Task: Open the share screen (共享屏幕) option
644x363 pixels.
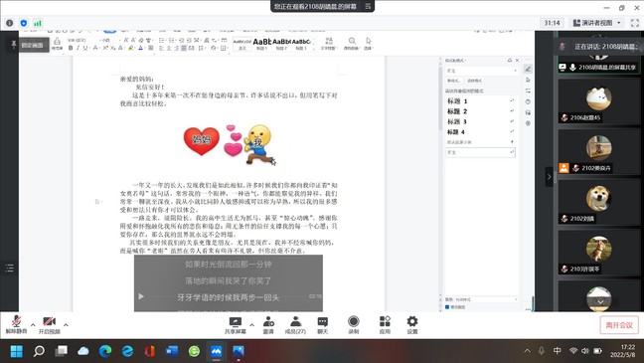Action: tap(236, 325)
